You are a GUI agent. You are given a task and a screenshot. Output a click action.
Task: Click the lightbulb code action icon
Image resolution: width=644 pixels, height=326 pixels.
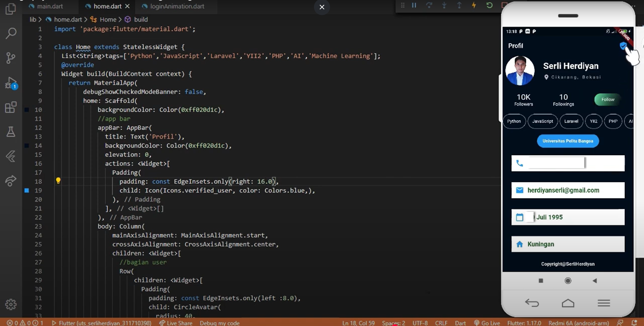(58, 181)
